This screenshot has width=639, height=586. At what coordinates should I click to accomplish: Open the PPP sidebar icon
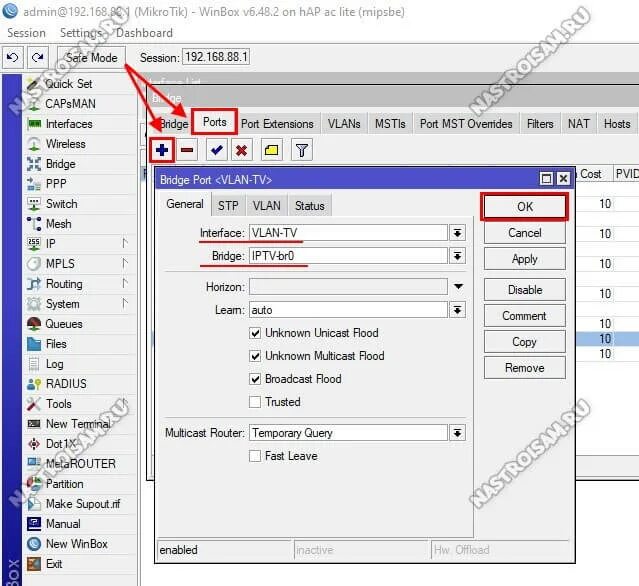(x=34, y=184)
